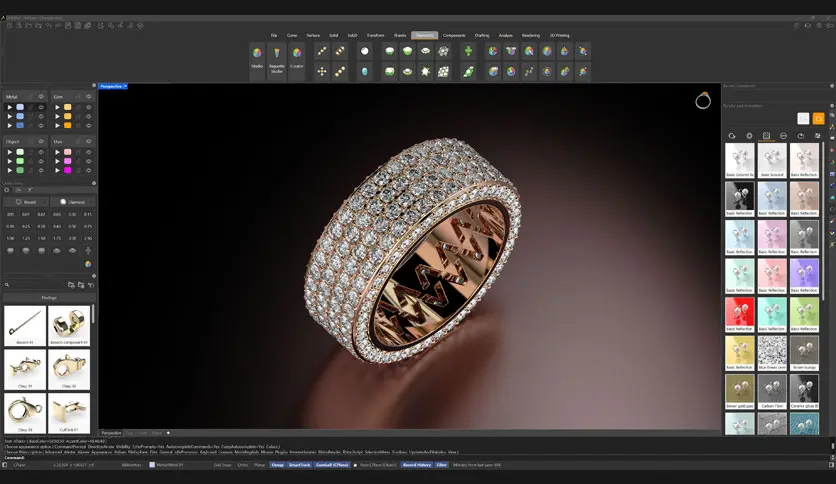The height and width of the screenshot is (484, 836).
Task: Click the four-gem cross arrangement tool
Action: click(x=322, y=71)
